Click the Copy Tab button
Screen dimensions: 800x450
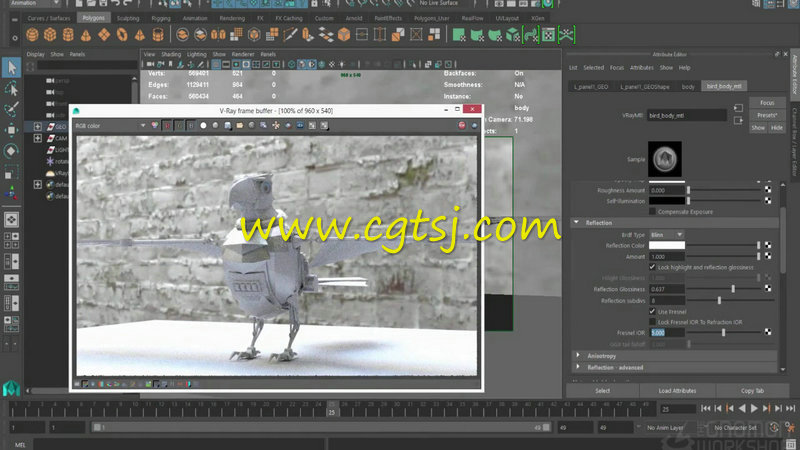752,390
